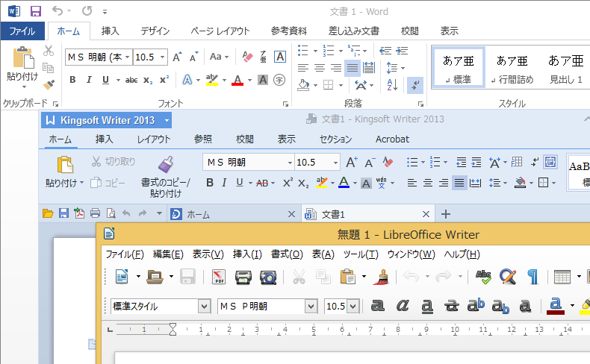
Task: Select Word 行間詰め style
Action: pos(512,69)
